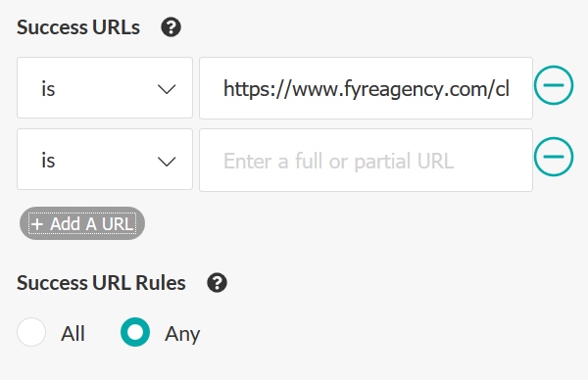Open help tooltip beside Success URLs heading

click(171, 27)
